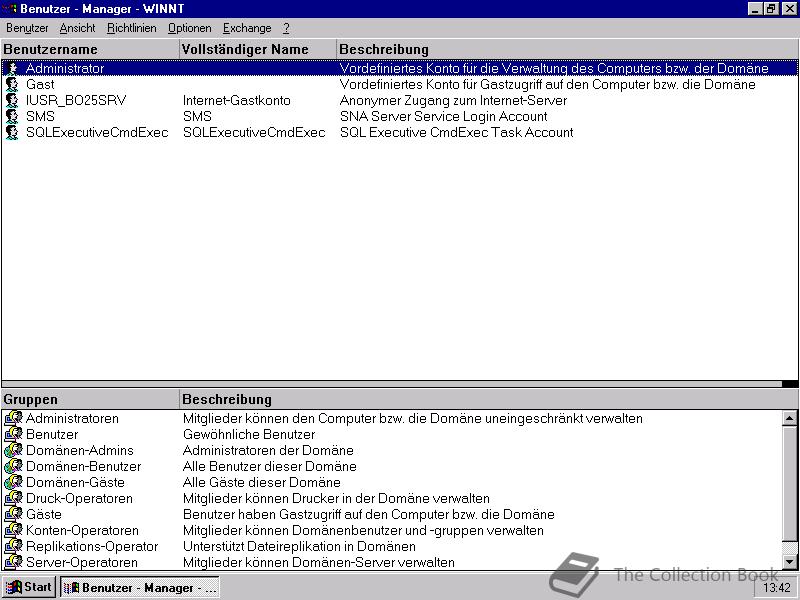800x600 pixels.
Task: Open the Windows Start button
Action: [30, 587]
